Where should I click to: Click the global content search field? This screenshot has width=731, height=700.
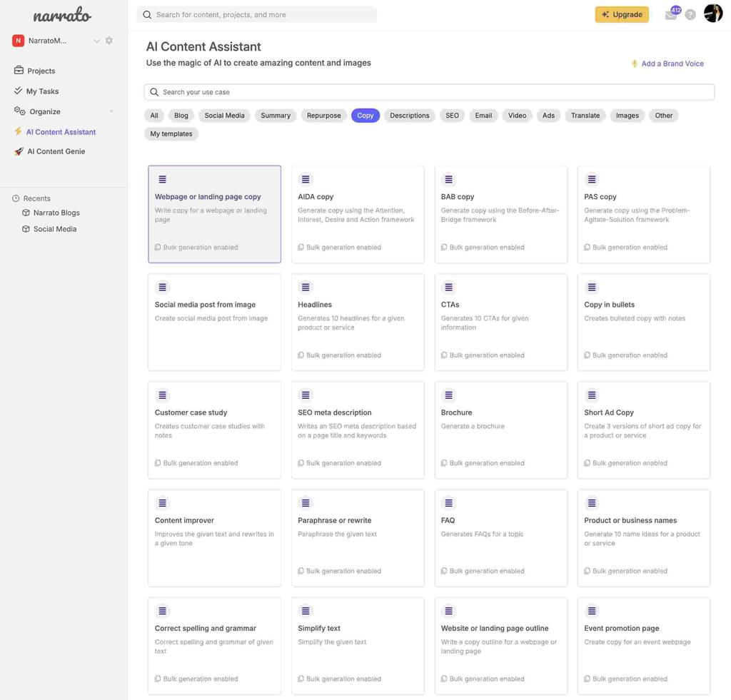coord(257,14)
